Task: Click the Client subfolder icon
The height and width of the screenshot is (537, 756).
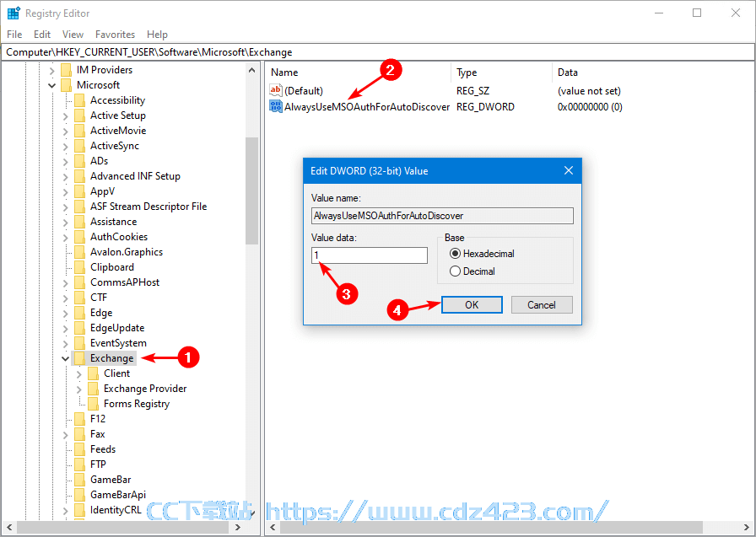Action: click(94, 373)
